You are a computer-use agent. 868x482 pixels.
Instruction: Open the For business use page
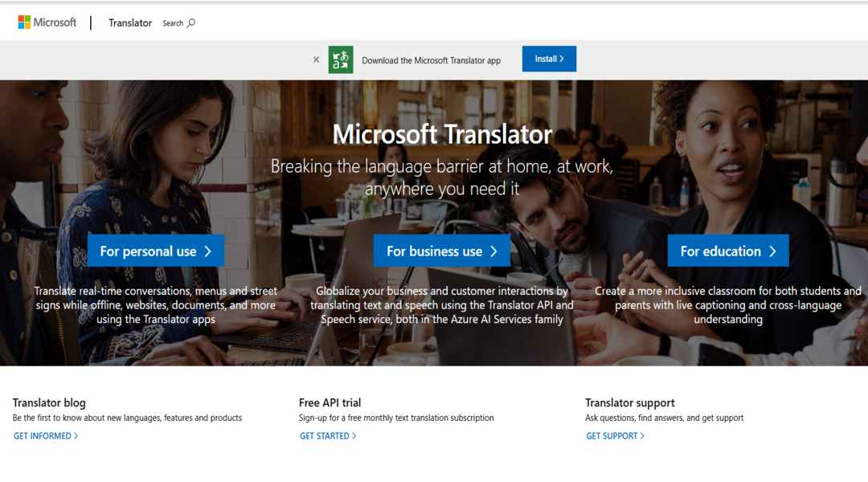coord(442,251)
